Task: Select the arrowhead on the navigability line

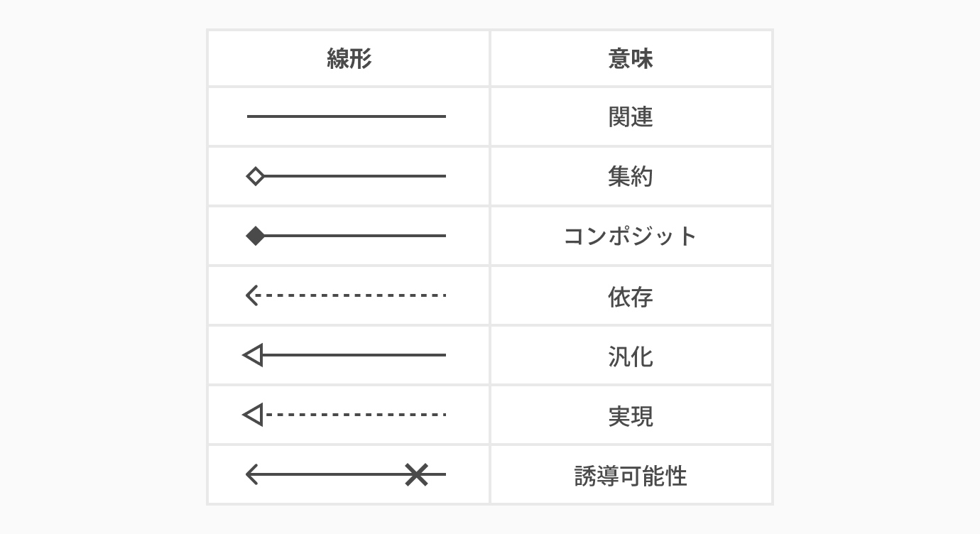Action: 251,474
